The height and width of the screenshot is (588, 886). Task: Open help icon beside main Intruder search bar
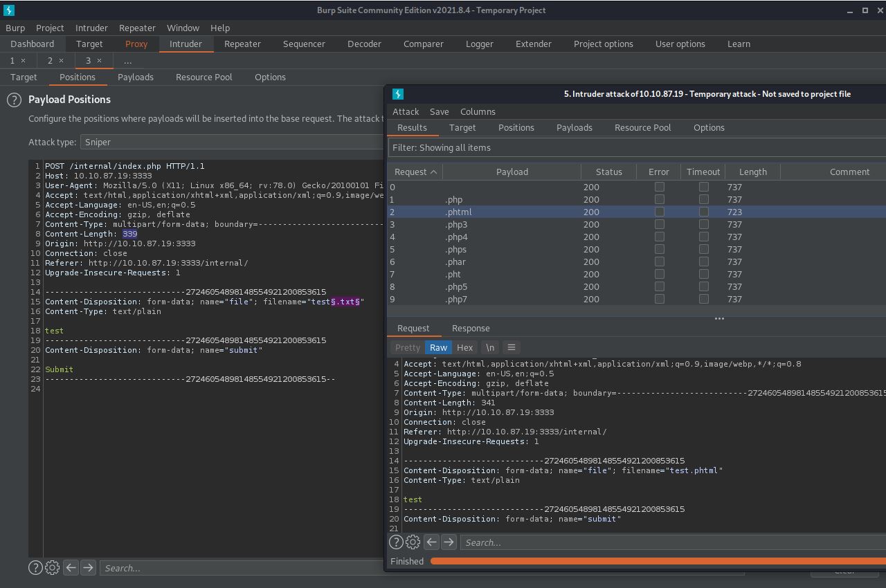[x=35, y=568]
